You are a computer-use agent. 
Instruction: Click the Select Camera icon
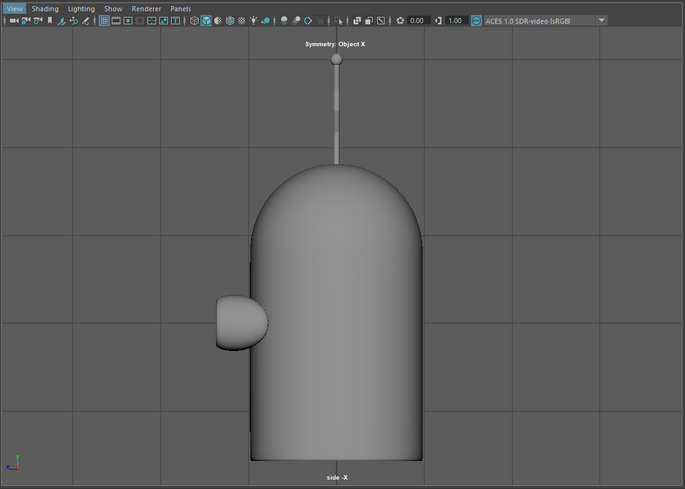(x=14, y=21)
